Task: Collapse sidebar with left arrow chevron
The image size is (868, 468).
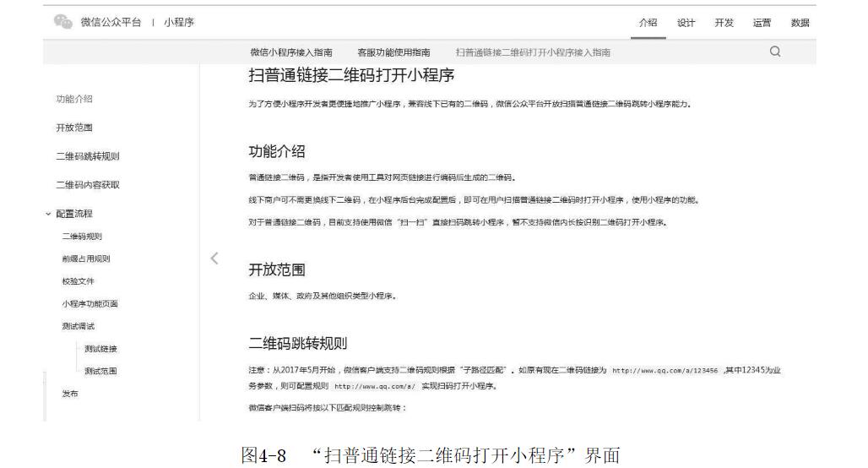Action: tap(214, 257)
